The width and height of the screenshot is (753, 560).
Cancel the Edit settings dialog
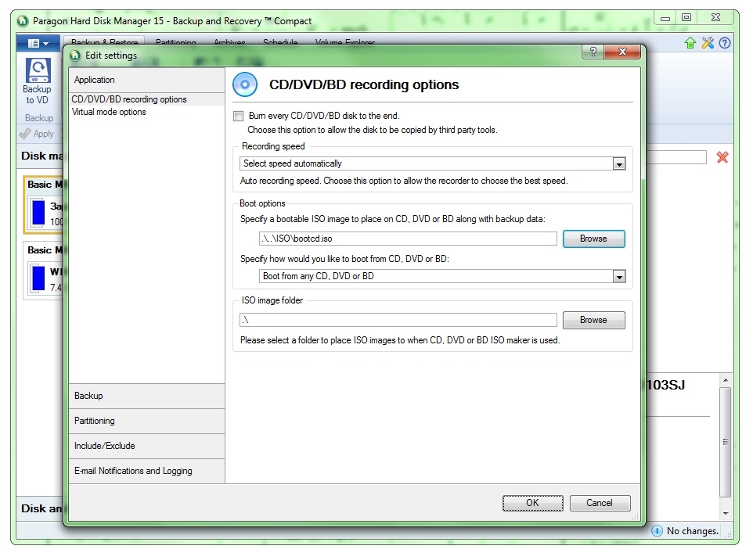coord(600,503)
